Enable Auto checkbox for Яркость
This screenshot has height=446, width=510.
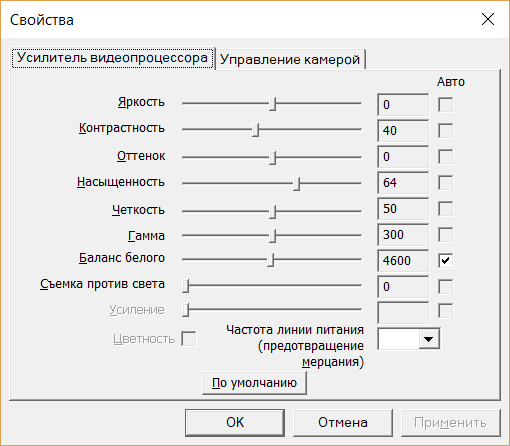click(x=445, y=105)
